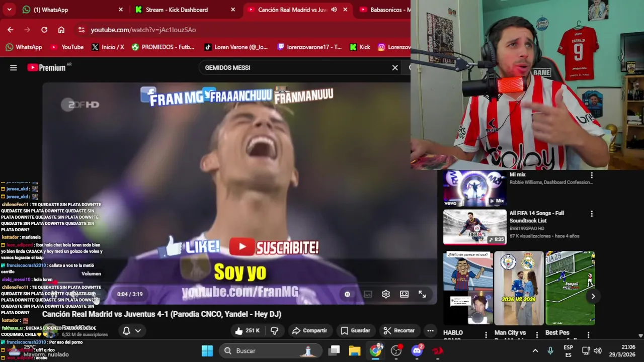This screenshot has width=644, height=362.
Task: Open the Kick bookmark
Action: point(360,47)
